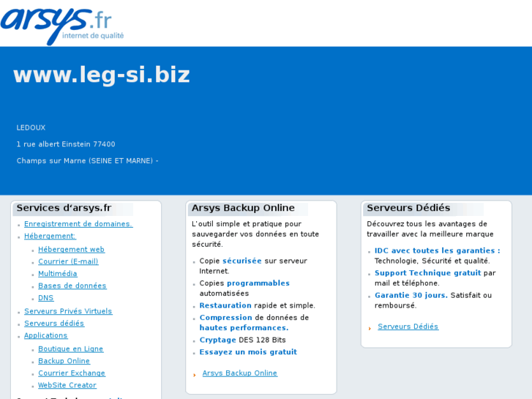Image resolution: width=532 pixels, height=399 pixels.
Task: Click the Services d'arsys.fr heading
Action: tap(64, 208)
